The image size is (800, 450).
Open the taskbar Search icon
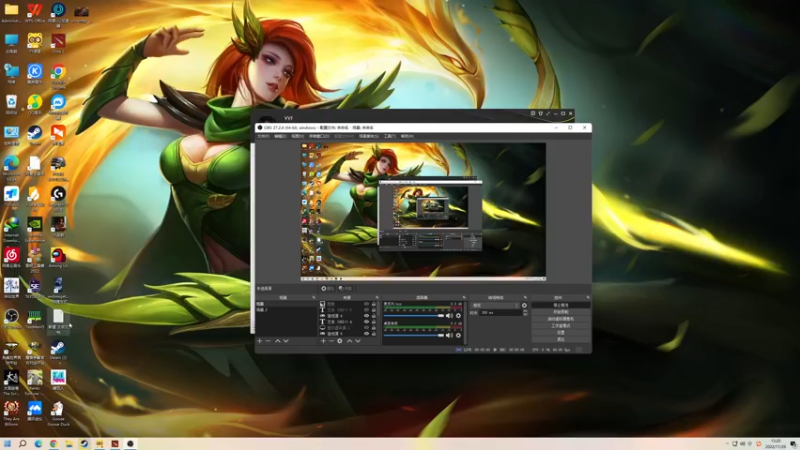click(x=22, y=444)
